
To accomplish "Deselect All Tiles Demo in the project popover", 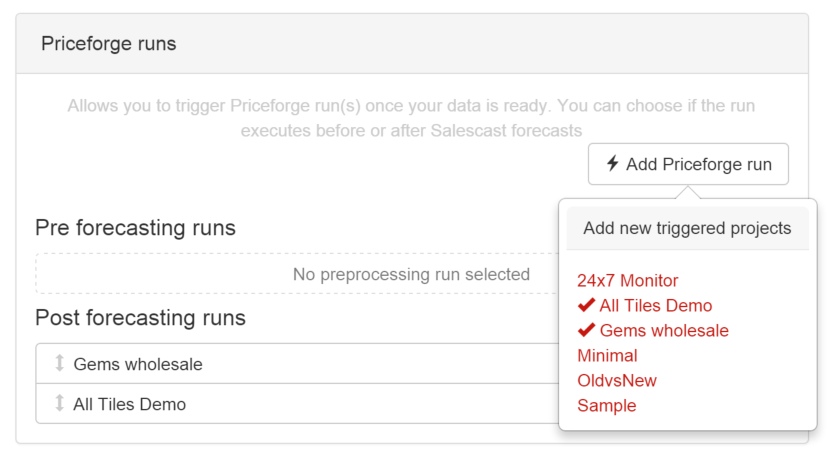I will 655,306.
